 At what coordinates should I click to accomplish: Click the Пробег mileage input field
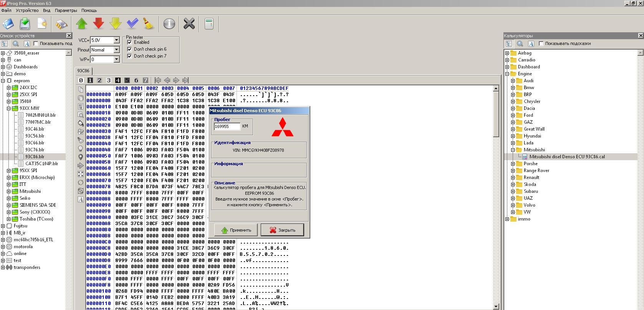click(x=227, y=126)
